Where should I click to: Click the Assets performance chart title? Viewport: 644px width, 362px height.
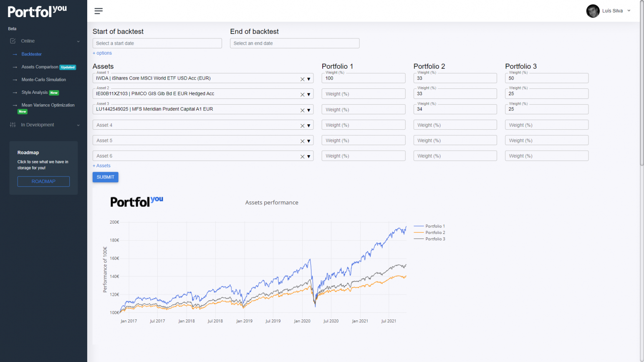pyautogui.click(x=272, y=203)
